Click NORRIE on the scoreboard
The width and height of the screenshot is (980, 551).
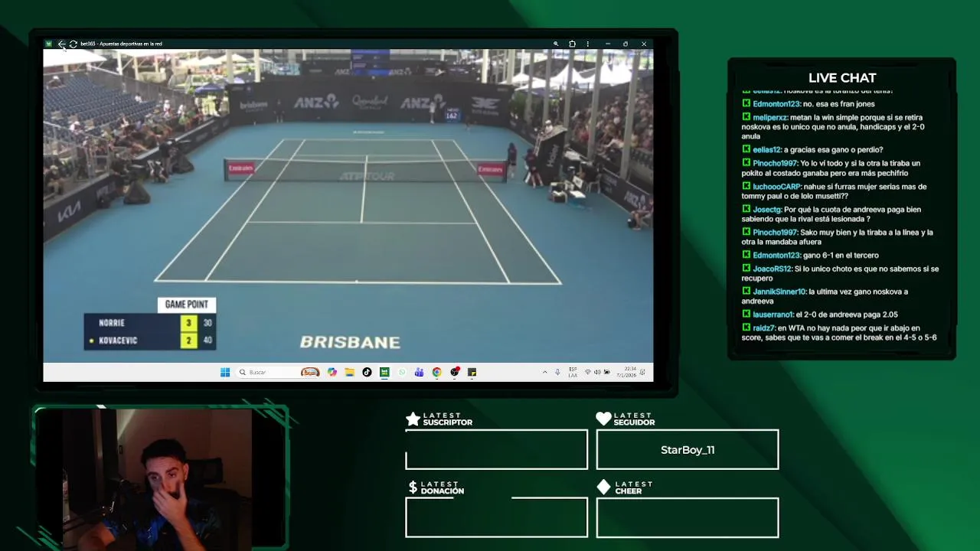tap(112, 323)
